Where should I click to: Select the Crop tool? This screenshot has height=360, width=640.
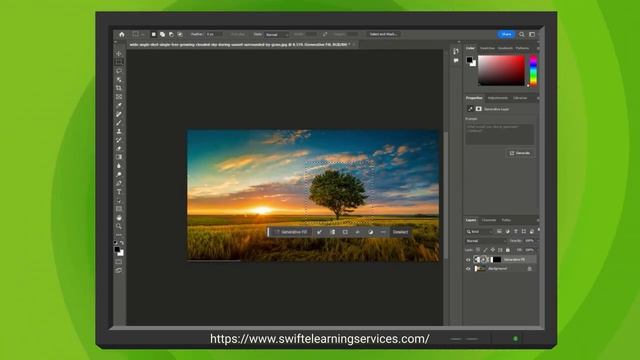tap(119, 88)
